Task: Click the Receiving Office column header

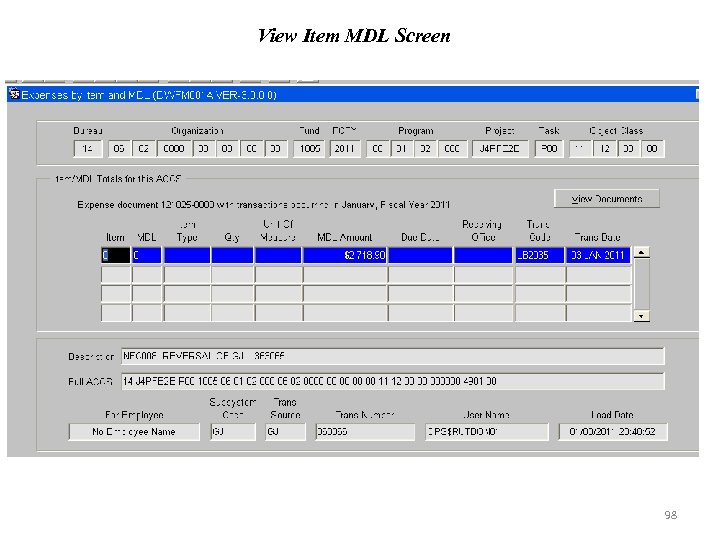Action: coord(482,231)
